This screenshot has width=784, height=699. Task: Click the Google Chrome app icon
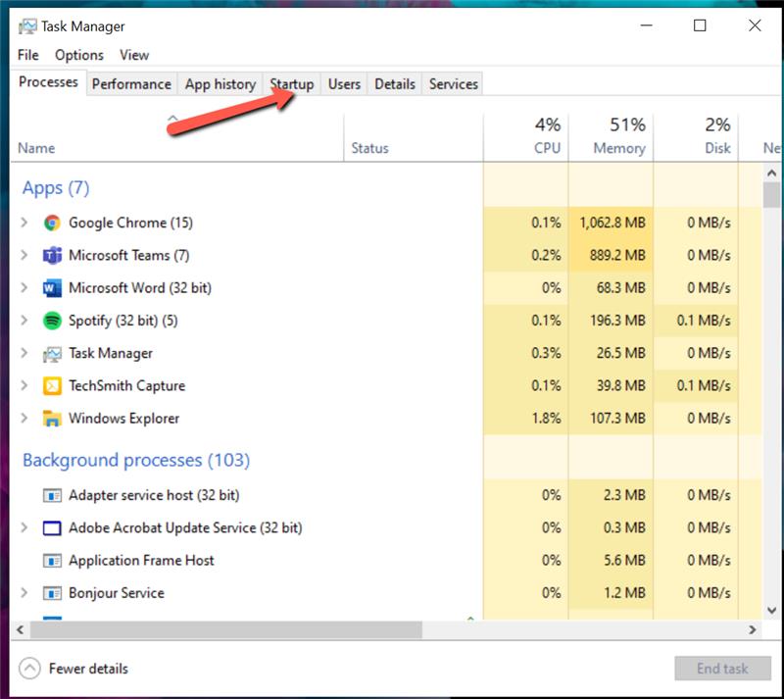52,223
